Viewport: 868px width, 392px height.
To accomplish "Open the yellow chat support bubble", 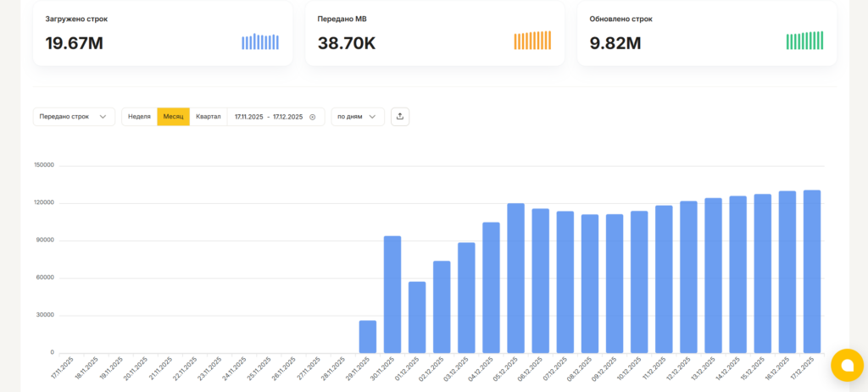I will pos(845,365).
